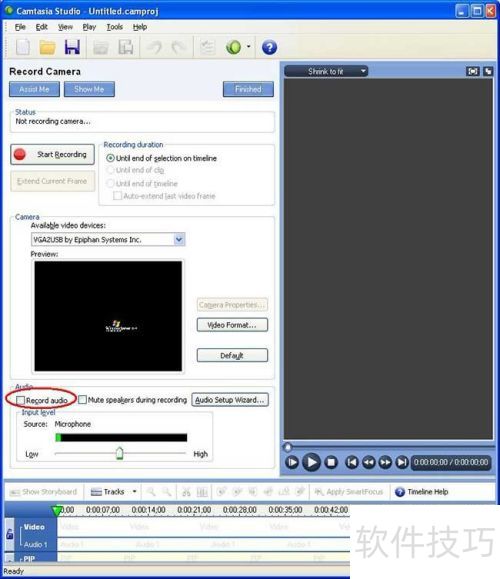
Task: Open the File menu
Action: click(20, 27)
